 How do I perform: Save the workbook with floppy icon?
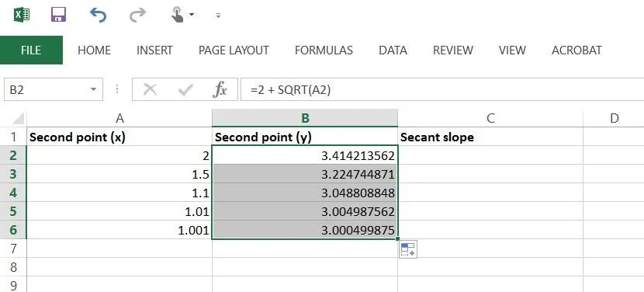click(x=59, y=15)
